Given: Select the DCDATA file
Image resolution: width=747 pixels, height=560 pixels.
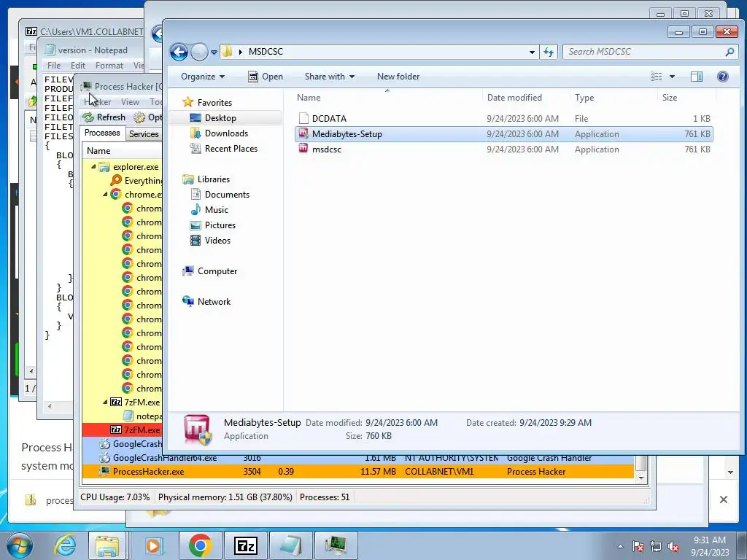Looking at the screenshot, I should click(503, 119).
